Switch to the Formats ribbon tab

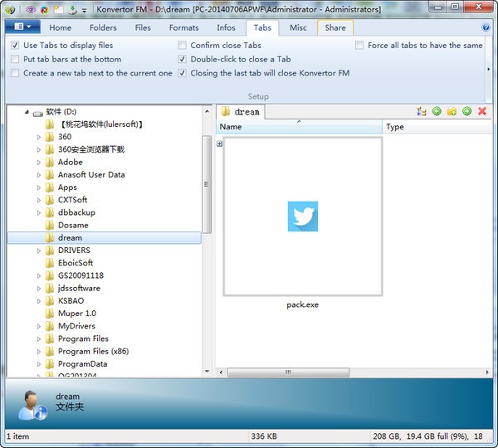pyautogui.click(x=183, y=27)
